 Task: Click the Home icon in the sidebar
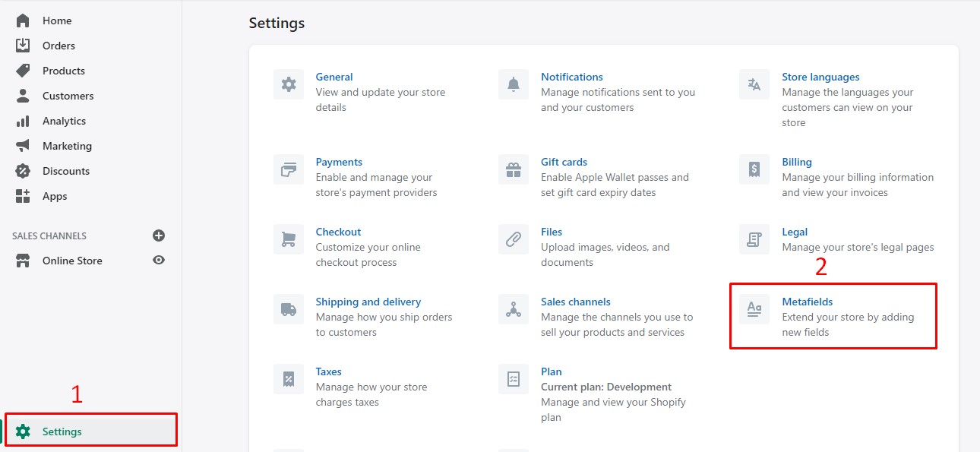coord(24,20)
